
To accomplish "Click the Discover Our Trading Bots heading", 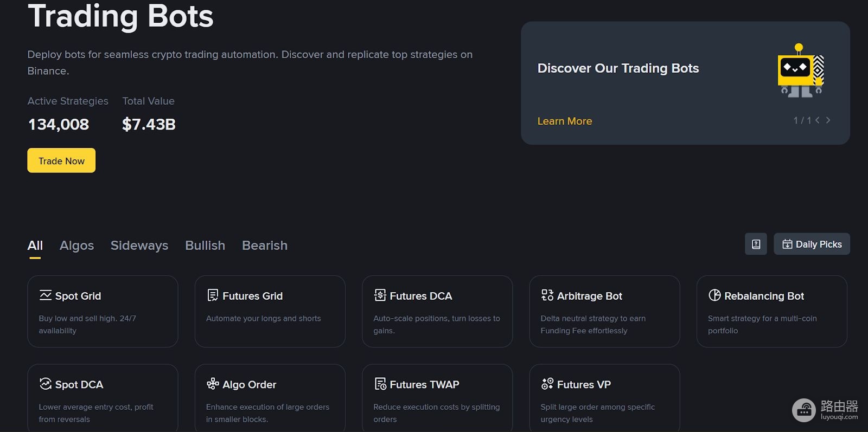I will click(618, 68).
